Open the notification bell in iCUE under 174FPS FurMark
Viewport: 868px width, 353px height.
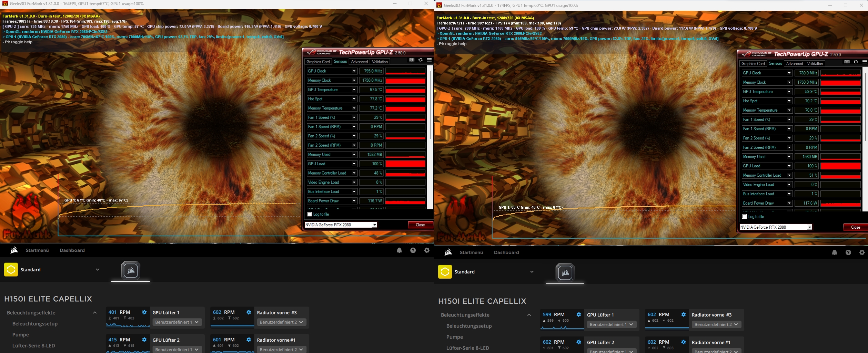click(835, 252)
